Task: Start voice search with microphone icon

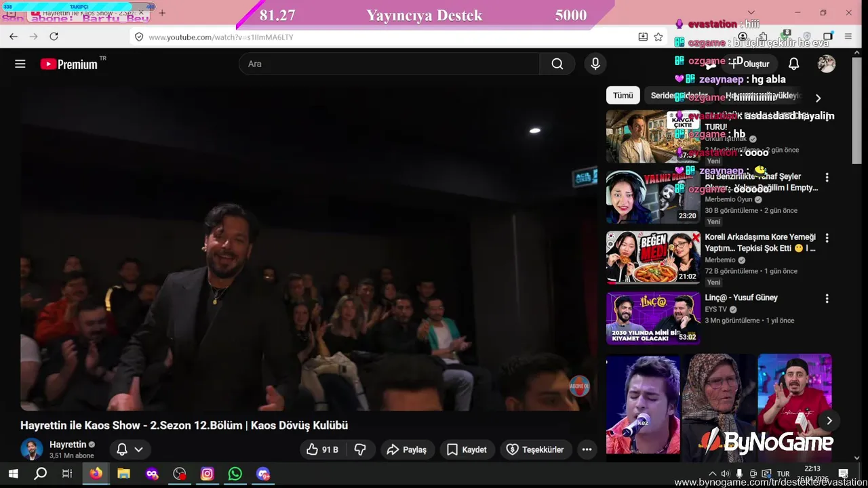Action: (595, 64)
